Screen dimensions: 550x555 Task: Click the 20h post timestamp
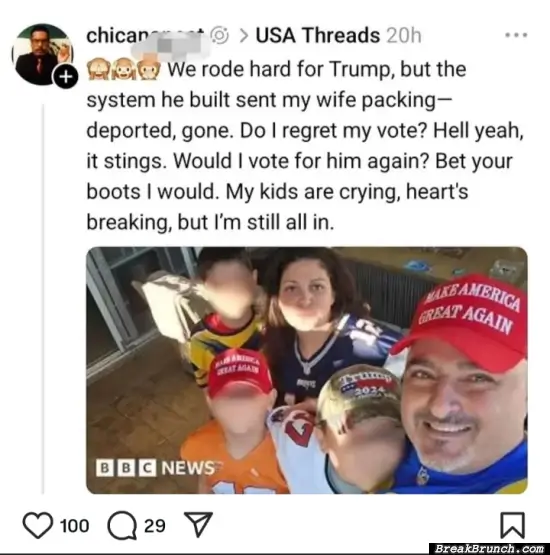click(404, 35)
